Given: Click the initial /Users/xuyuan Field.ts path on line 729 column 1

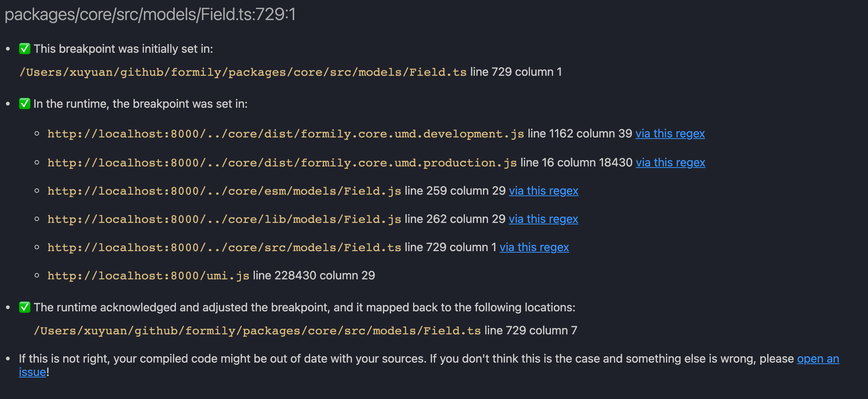Looking at the screenshot, I should [x=243, y=72].
